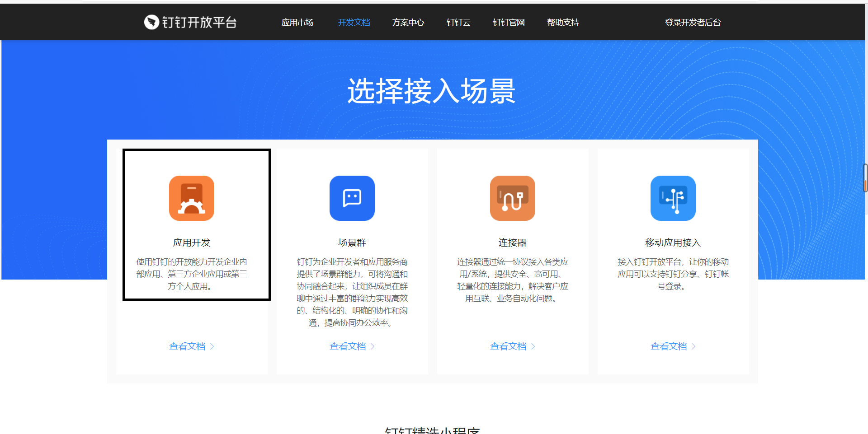The width and height of the screenshot is (868, 434).
Task: Click the 帮助支持 menu item
Action: coord(562,22)
